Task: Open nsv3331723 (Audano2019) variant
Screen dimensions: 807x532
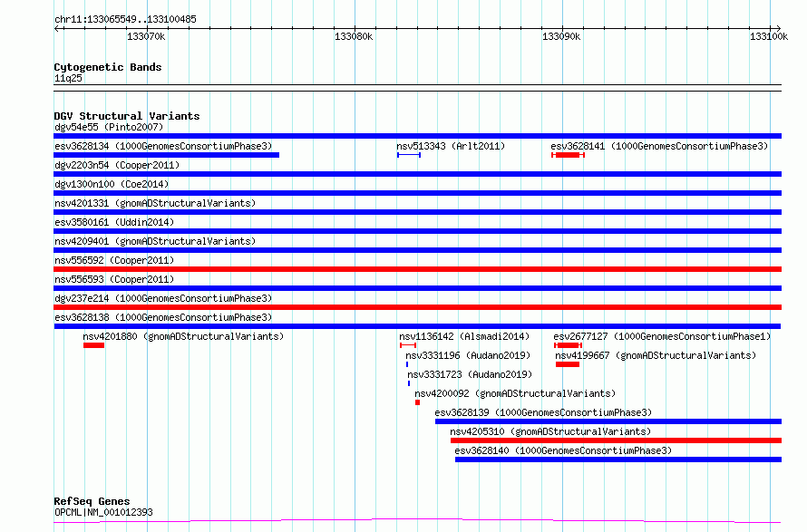Action: (470, 374)
